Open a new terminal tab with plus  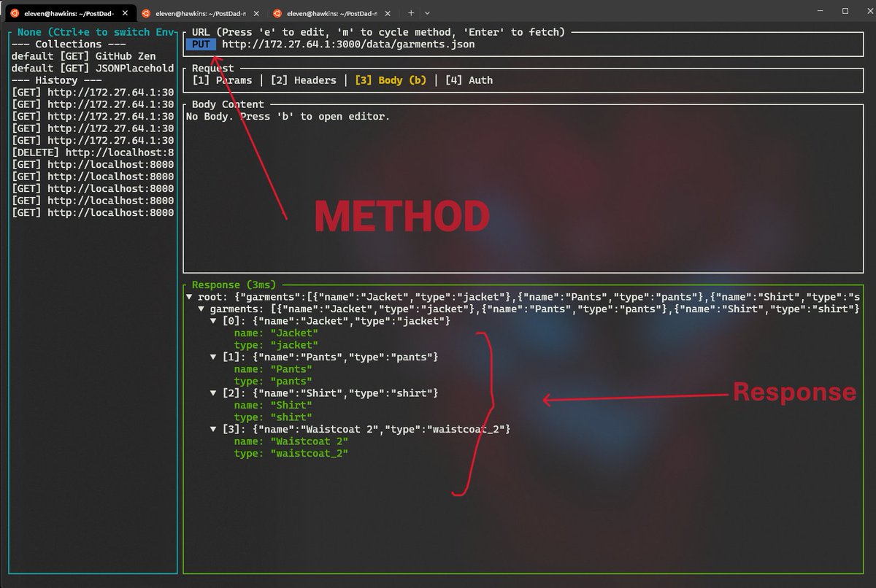click(x=411, y=12)
